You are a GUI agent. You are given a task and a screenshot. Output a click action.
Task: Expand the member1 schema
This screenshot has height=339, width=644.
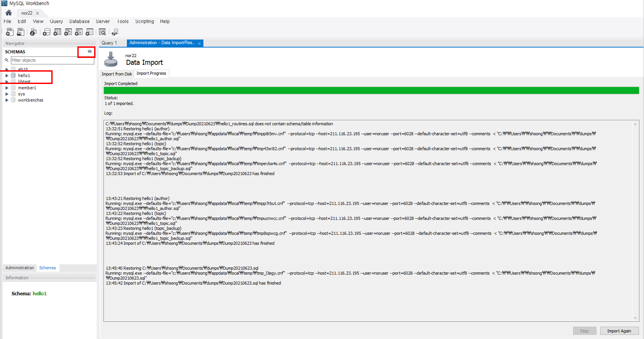pos(7,88)
